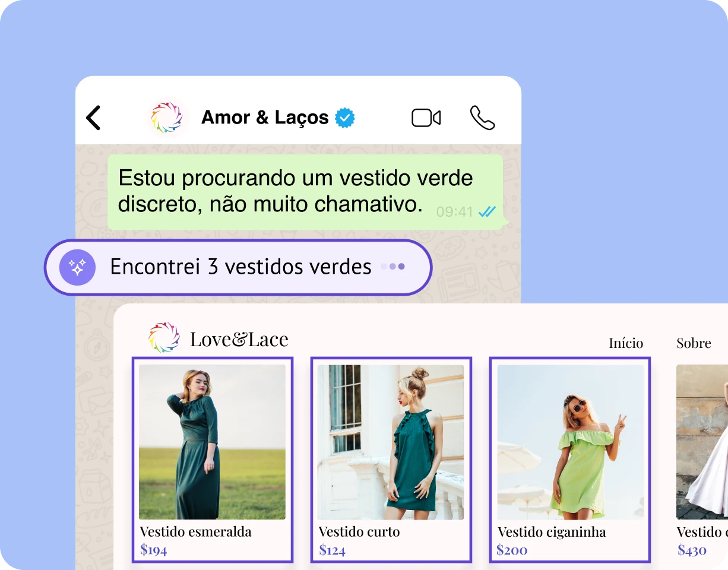Open the Vestido curto product title
Image resolution: width=728 pixels, height=570 pixels.
(359, 531)
